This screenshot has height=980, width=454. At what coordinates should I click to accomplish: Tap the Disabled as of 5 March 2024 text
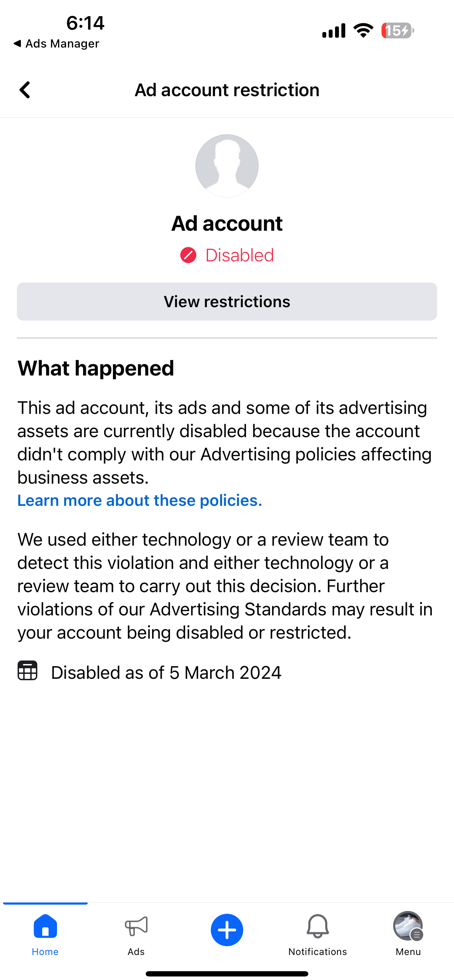coord(166,672)
